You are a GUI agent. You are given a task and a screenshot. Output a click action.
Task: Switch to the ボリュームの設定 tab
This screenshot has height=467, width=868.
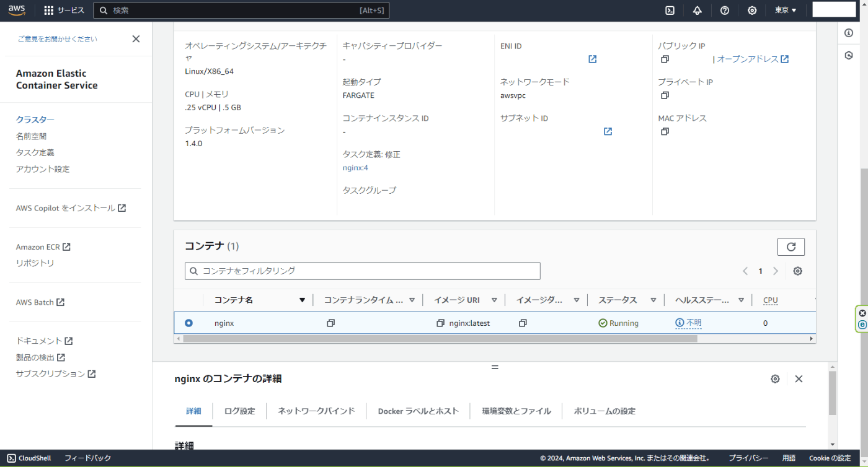point(604,411)
